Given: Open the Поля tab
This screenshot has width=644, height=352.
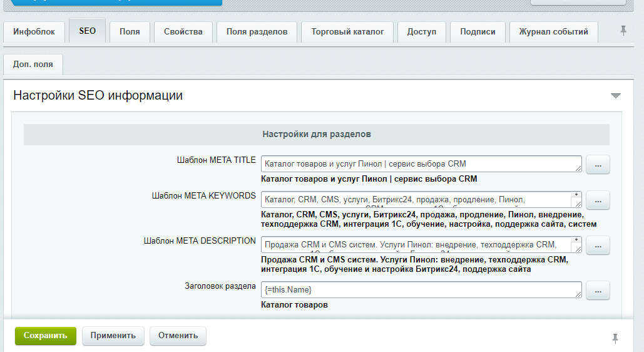Looking at the screenshot, I should (130, 31).
